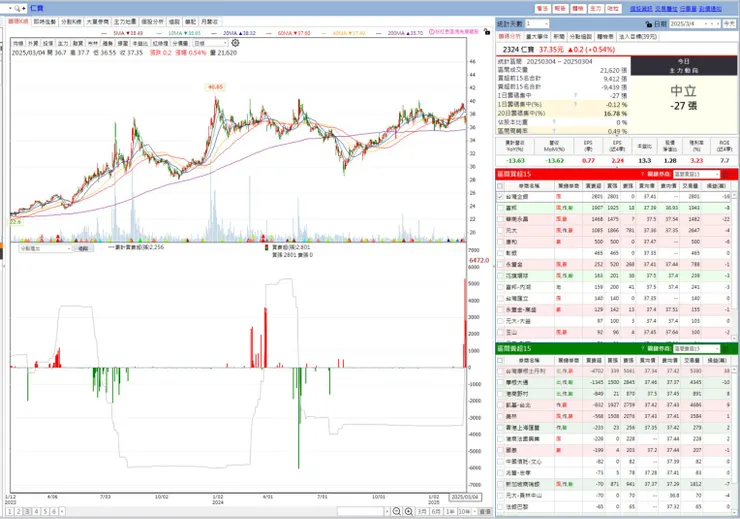Click the add plus icon beside search
This screenshot has width=740, height=519.
24,8
